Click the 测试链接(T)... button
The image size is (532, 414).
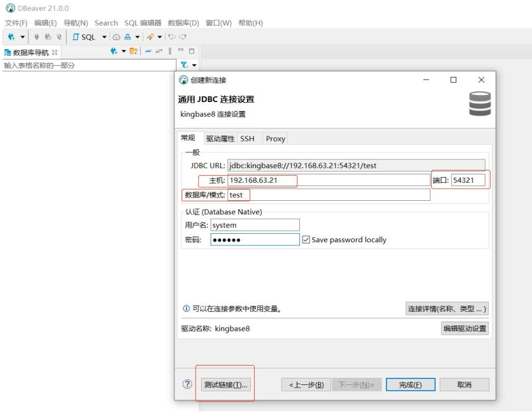point(226,385)
